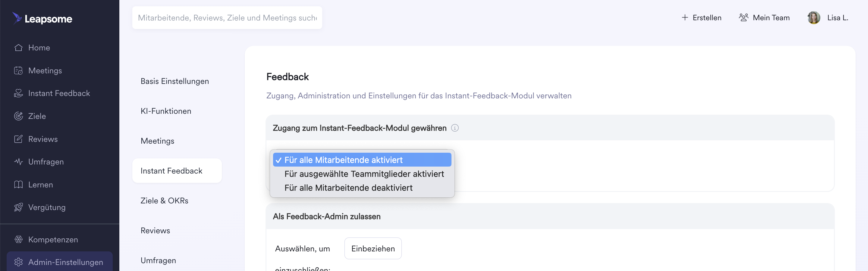Open Admin-Einstellungen in the sidebar

(60, 262)
